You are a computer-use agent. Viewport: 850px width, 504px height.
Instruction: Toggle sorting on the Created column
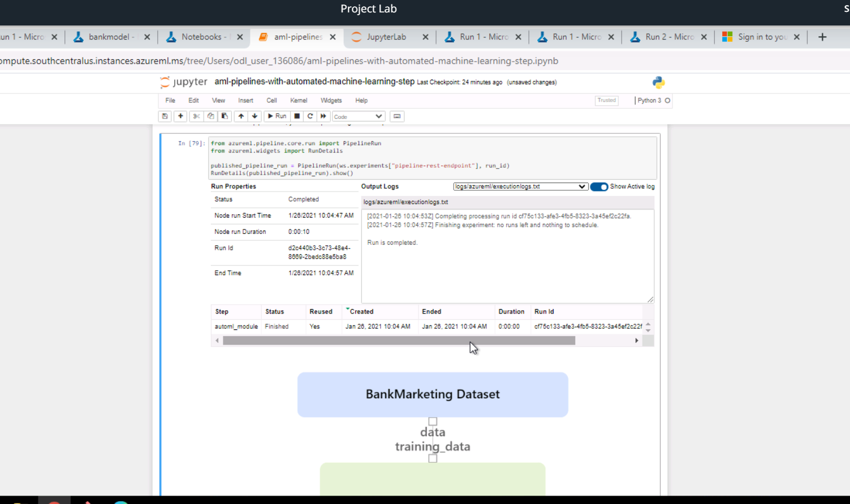pos(362,311)
